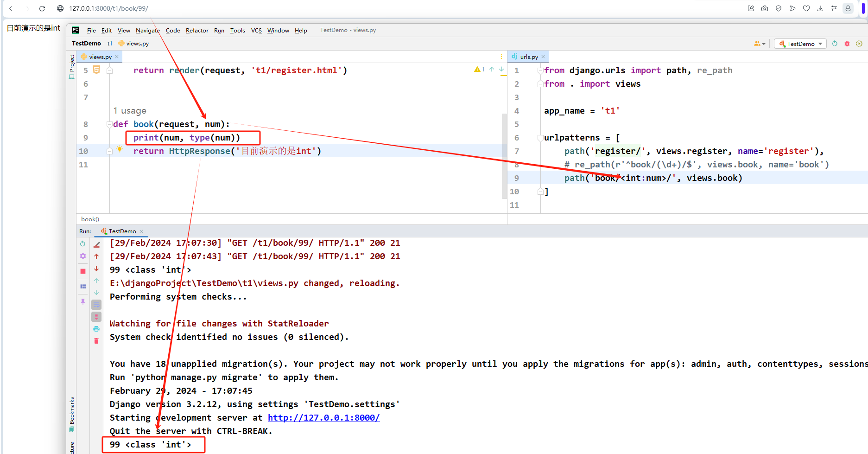Open the Window menu
The width and height of the screenshot is (868, 454).
[278, 30]
